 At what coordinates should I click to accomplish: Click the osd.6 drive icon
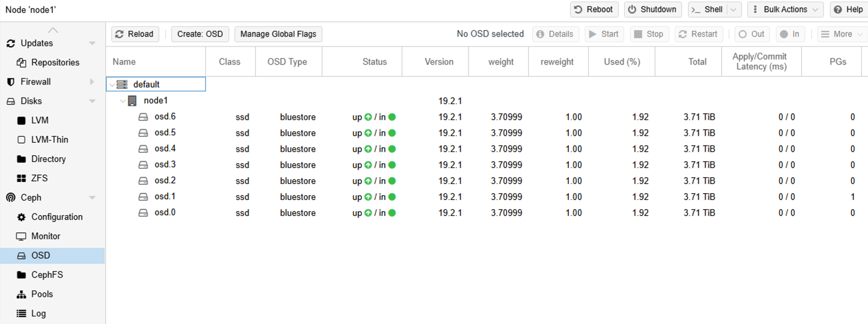point(143,117)
